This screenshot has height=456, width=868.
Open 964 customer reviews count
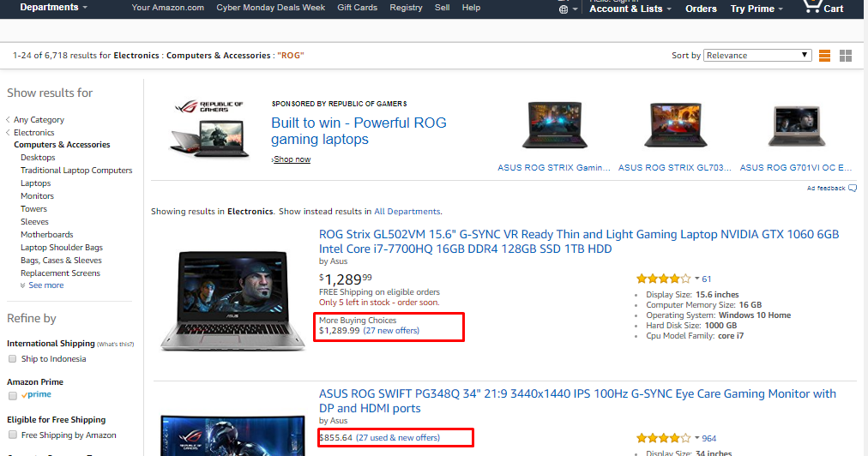tap(709, 438)
